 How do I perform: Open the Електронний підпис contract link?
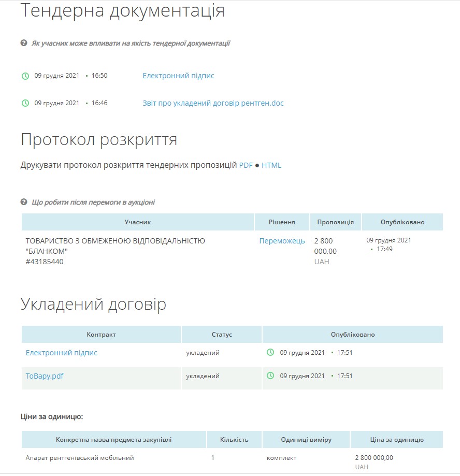tap(61, 352)
